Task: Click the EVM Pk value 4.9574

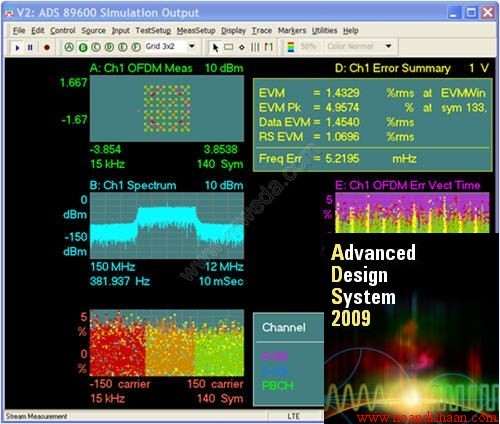Action: [x=343, y=108]
